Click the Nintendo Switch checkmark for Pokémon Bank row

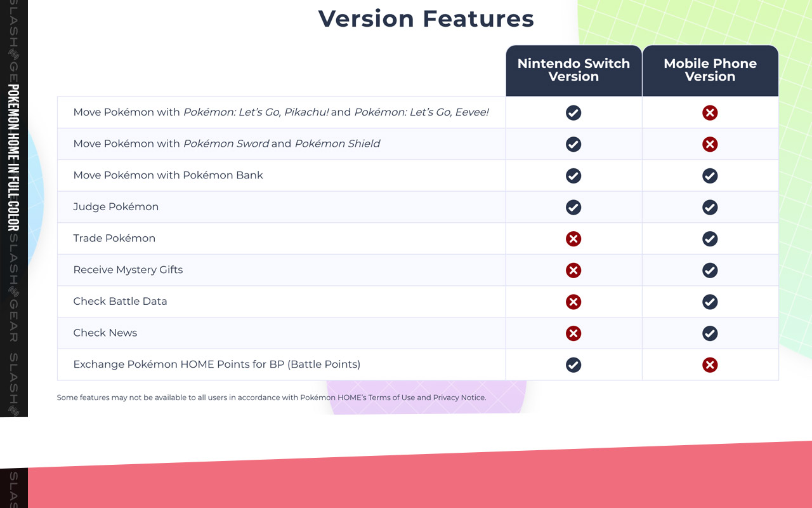tap(573, 176)
